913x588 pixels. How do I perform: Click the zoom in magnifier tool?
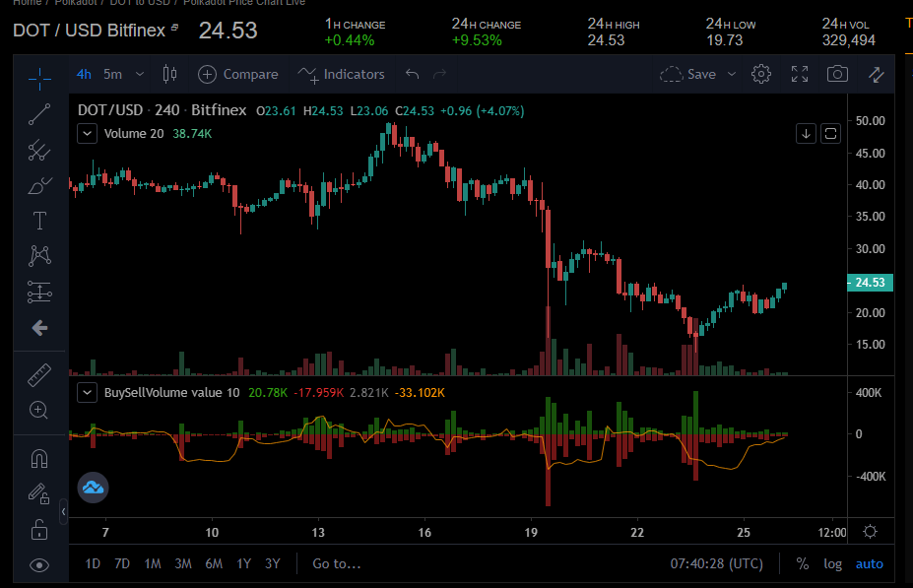click(x=39, y=411)
